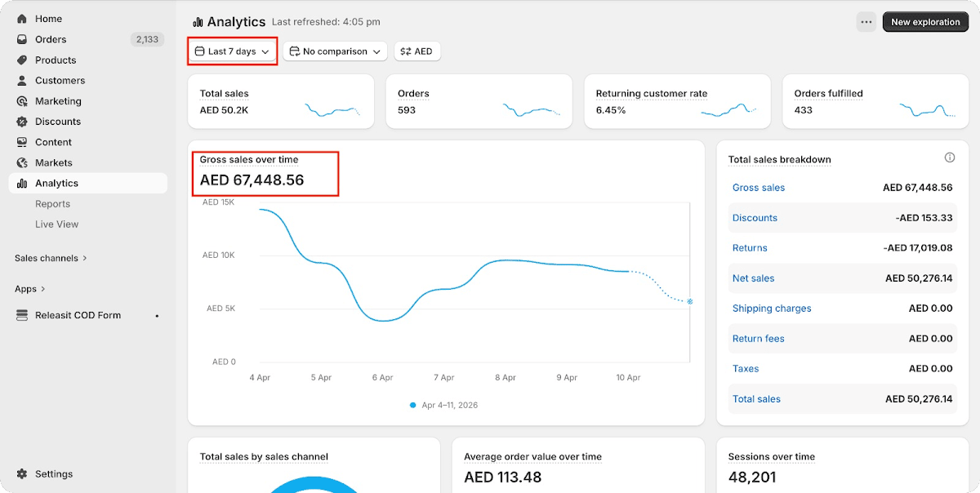
Task: Click the Total sales by sales channel title
Action: (264, 457)
